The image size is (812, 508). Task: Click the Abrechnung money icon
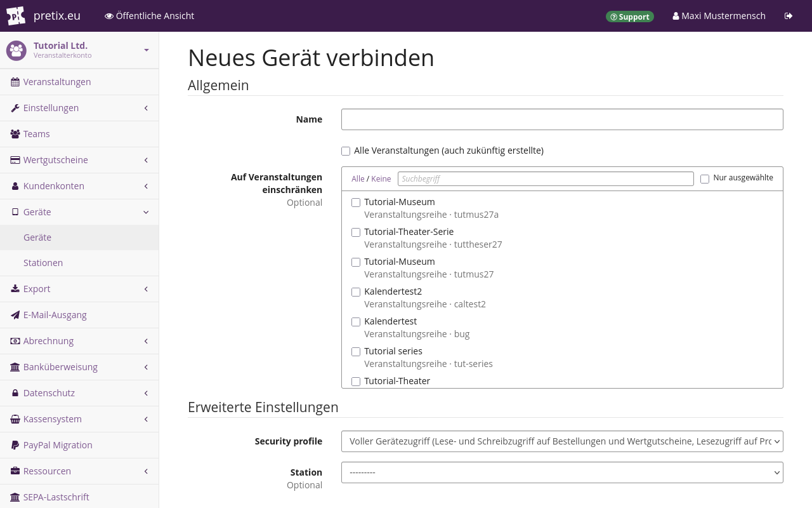coord(15,341)
